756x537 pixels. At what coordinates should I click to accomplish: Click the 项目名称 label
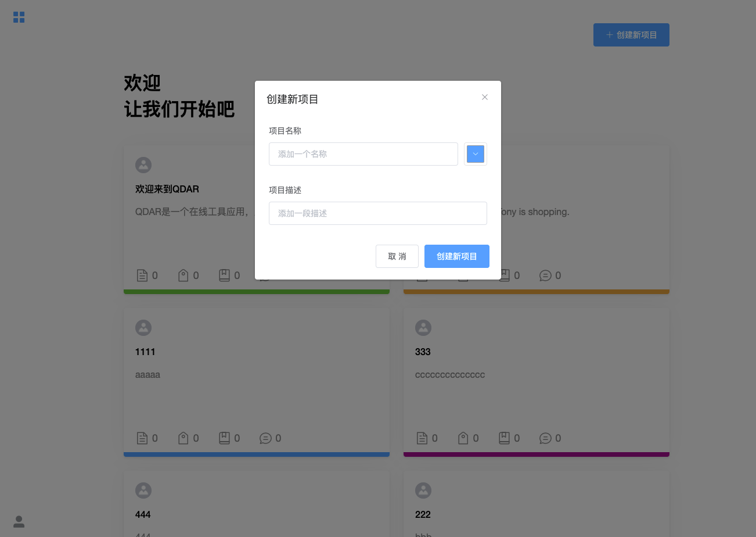click(285, 131)
